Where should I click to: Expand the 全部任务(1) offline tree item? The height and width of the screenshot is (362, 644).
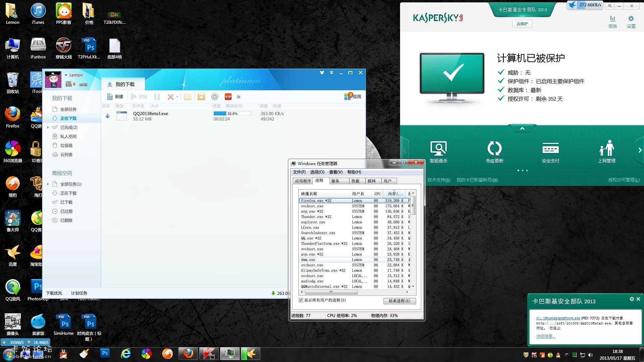[x=48, y=184]
